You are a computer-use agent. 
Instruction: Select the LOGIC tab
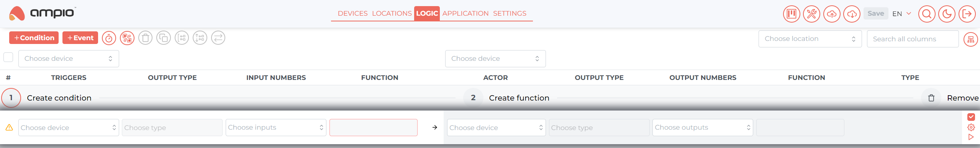[427, 13]
